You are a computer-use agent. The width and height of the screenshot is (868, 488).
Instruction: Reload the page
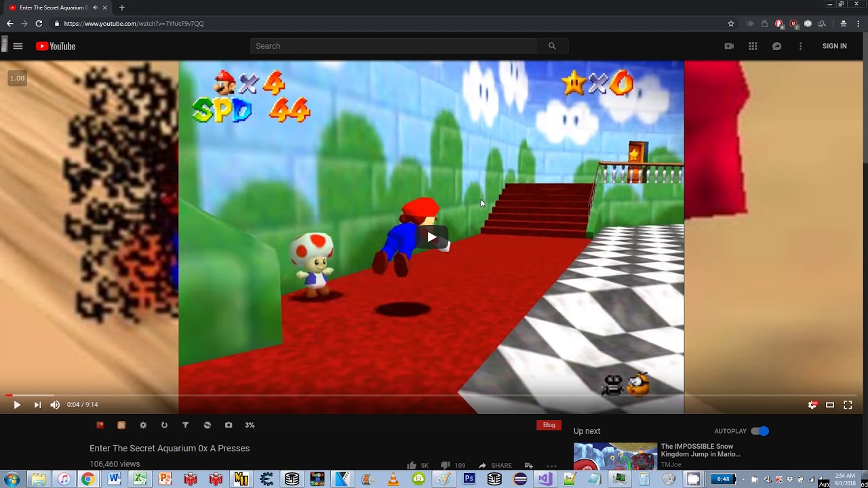[x=39, y=23]
